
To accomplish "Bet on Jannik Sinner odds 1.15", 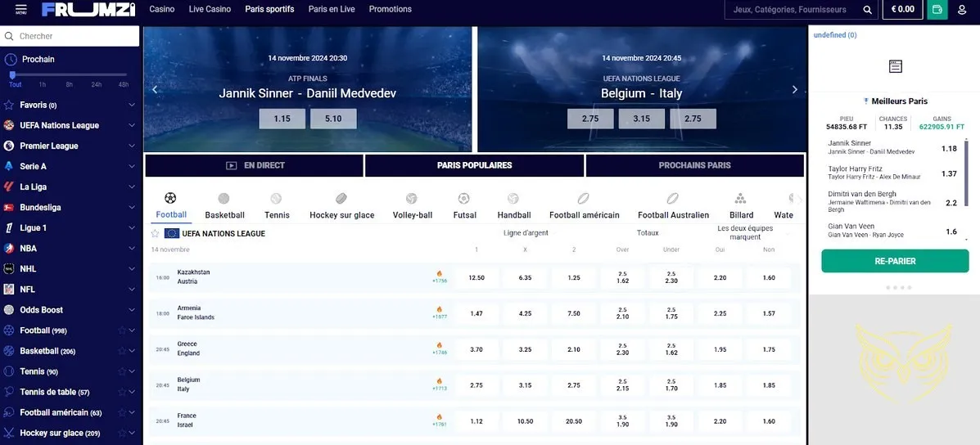I will [x=282, y=119].
